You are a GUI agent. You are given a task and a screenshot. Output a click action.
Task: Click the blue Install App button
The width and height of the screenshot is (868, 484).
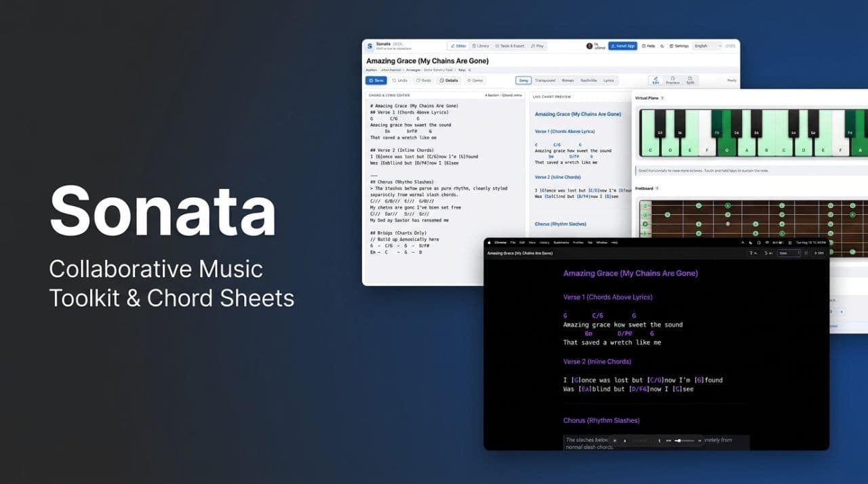[x=623, y=46]
